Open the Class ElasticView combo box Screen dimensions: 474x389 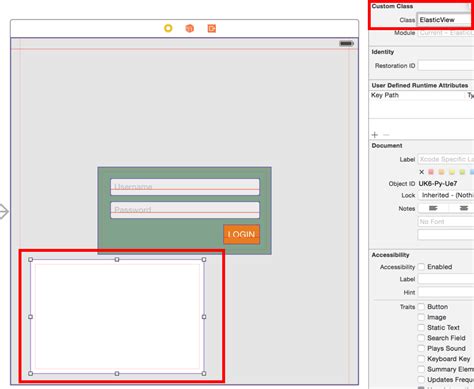click(445, 20)
